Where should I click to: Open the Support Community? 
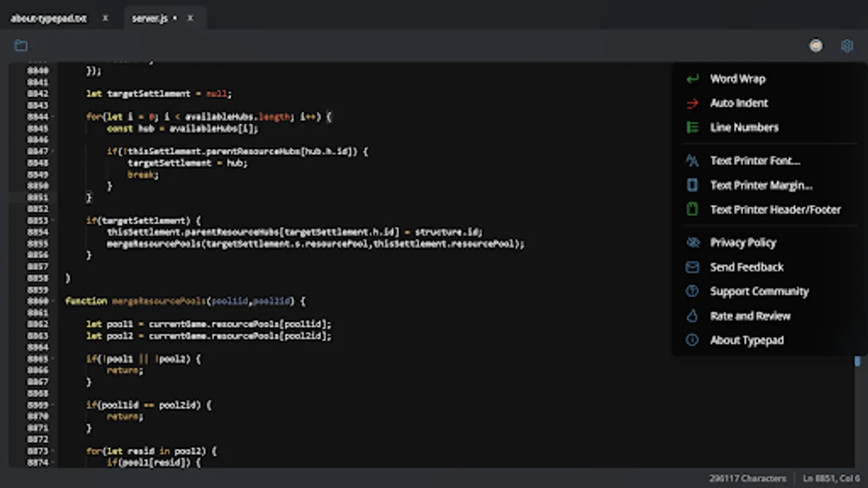point(758,291)
